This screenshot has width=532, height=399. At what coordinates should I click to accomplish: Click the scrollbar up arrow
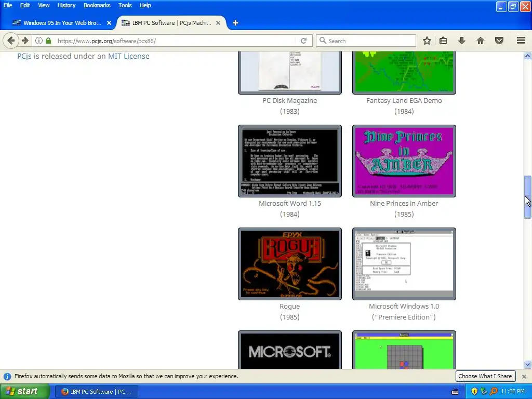527,56
